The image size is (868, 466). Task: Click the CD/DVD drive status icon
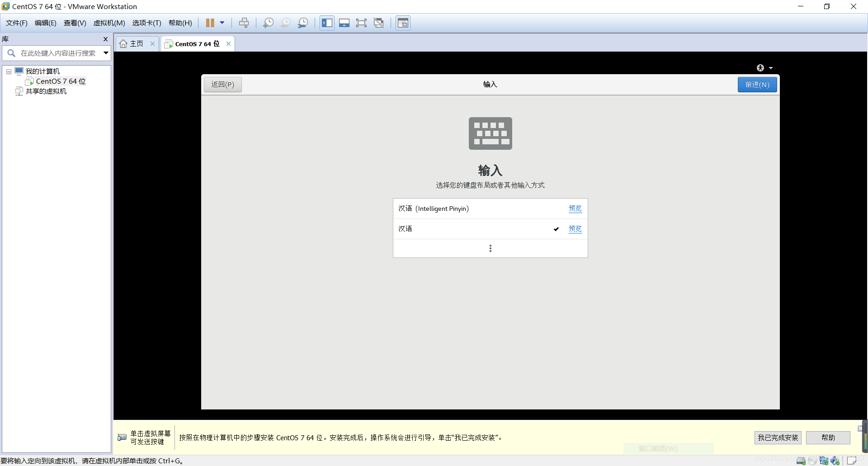point(812,461)
